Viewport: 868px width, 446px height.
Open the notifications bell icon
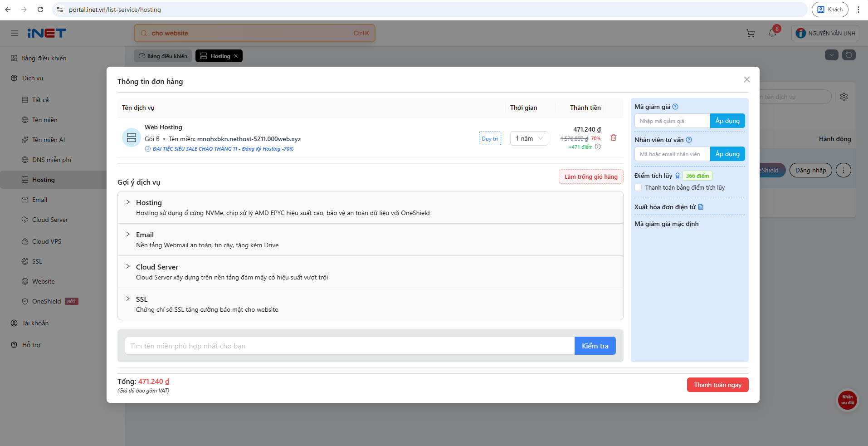click(x=772, y=33)
